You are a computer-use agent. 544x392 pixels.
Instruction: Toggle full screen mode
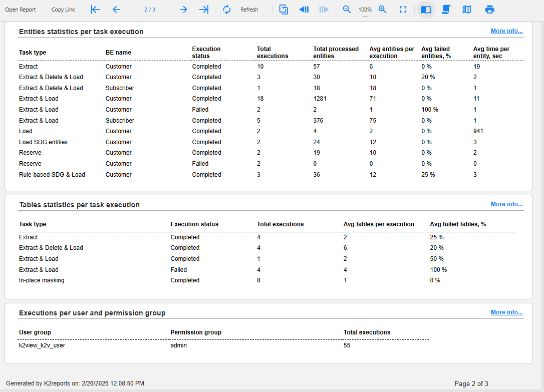(x=403, y=10)
